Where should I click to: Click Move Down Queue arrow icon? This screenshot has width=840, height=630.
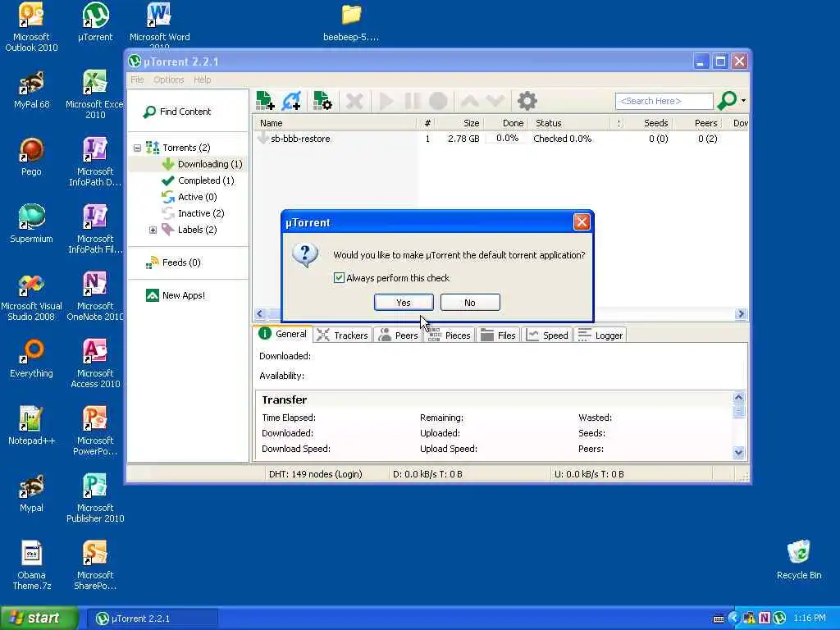point(495,101)
